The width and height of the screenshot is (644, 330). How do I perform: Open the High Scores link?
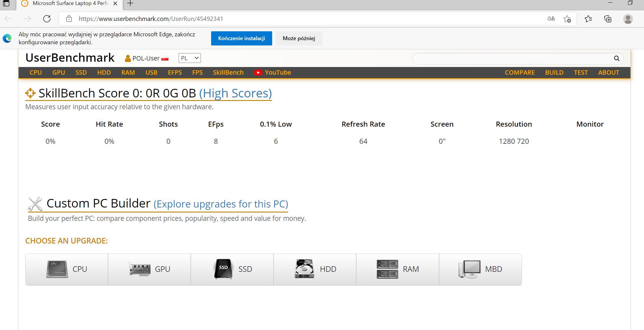[x=235, y=93]
